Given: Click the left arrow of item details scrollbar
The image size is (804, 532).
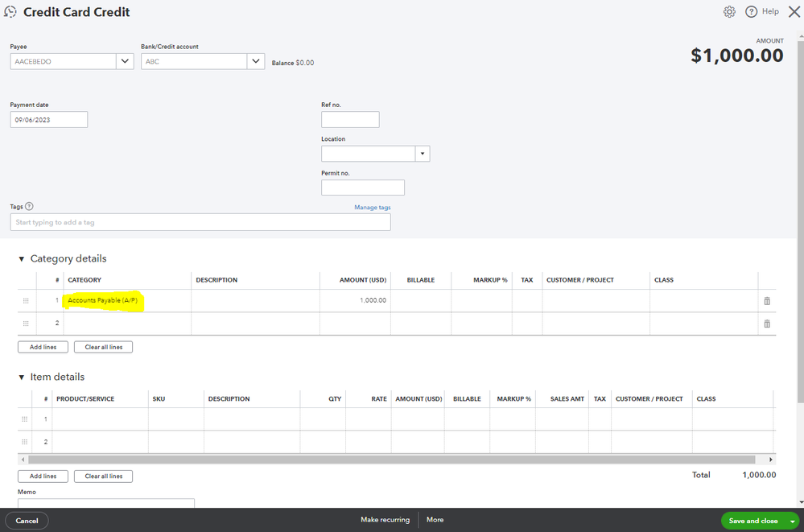Looking at the screenshot, I should click(23, 460).
